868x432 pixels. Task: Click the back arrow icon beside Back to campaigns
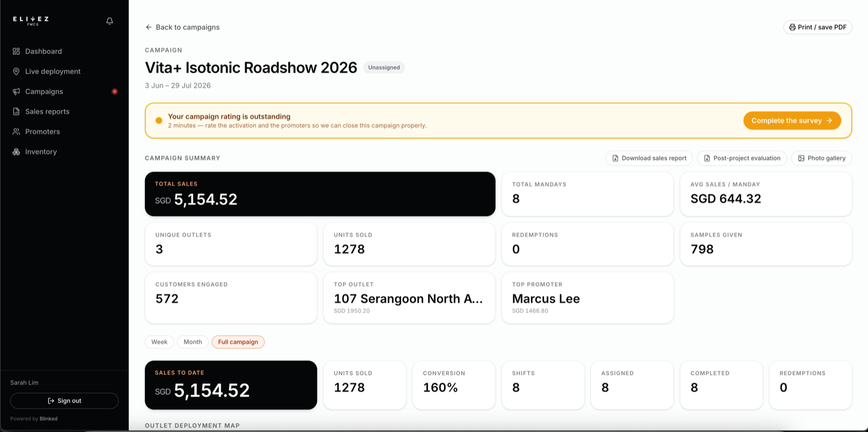coord(149,27)
